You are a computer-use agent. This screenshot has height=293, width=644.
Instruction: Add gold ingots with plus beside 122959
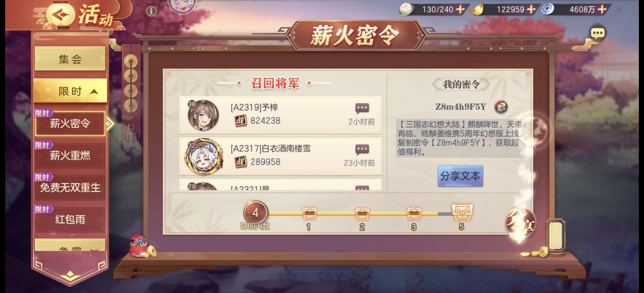[531, 9]
